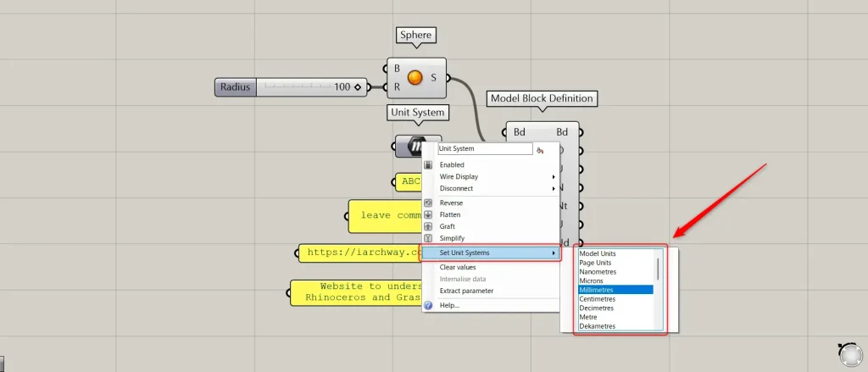This screenshot has height=372, width=868.
Task: Click the yellow 'leave comm' panel
Action: click(x=387, y=216)
